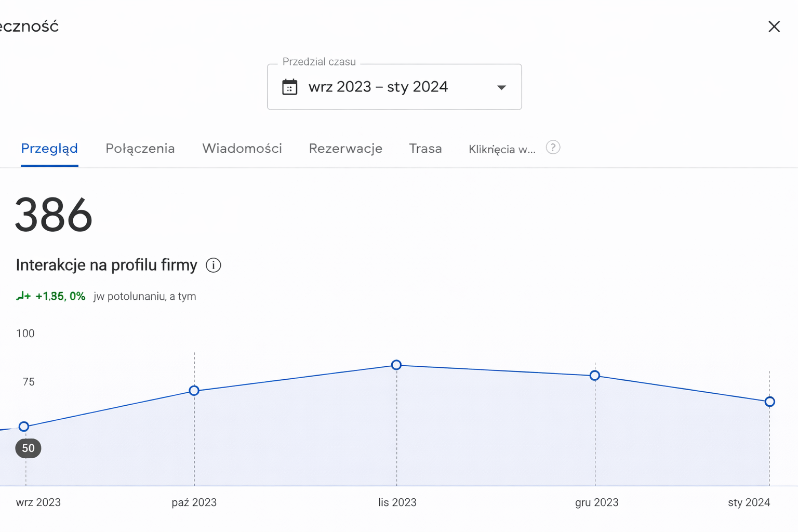Go to the Rezerwacje tab

tap(345, 149)
